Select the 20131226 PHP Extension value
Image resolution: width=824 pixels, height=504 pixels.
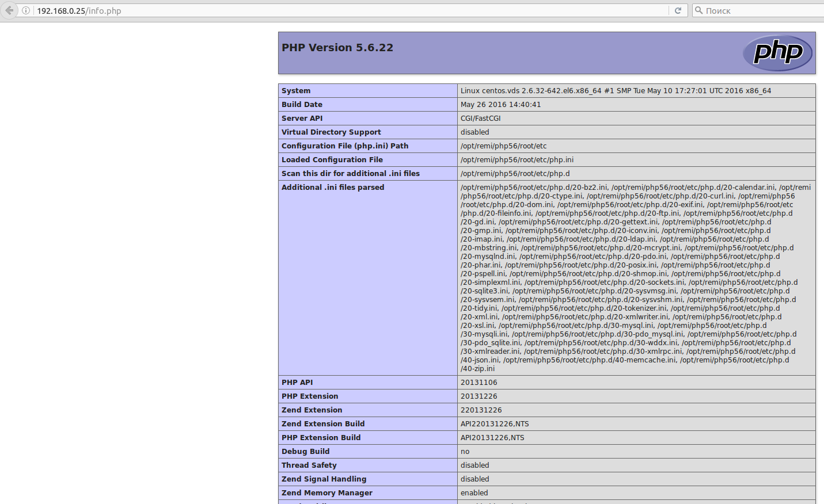pos(479,396)
